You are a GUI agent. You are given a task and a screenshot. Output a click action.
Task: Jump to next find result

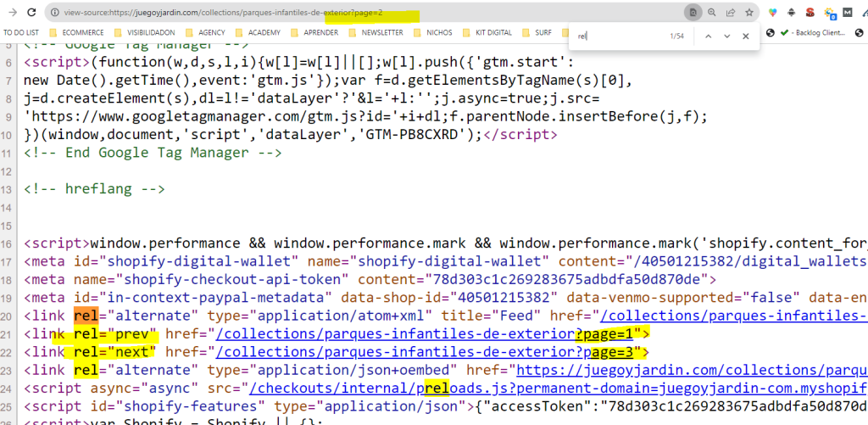pyautogui.click(x=727, y=36)
